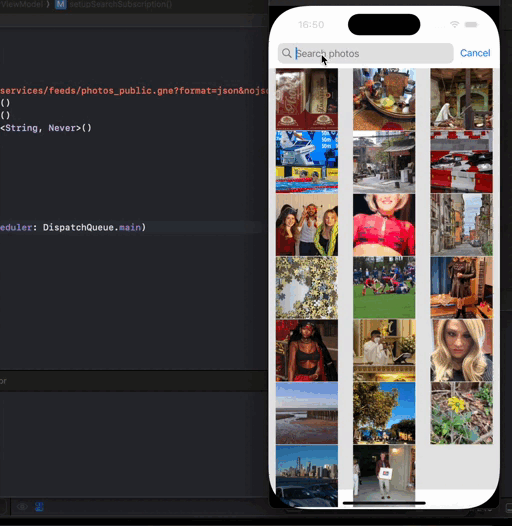Viewport: 512px width, 526px height.
Task: Tap Cancel next to the search field
Action: (475, 53)
